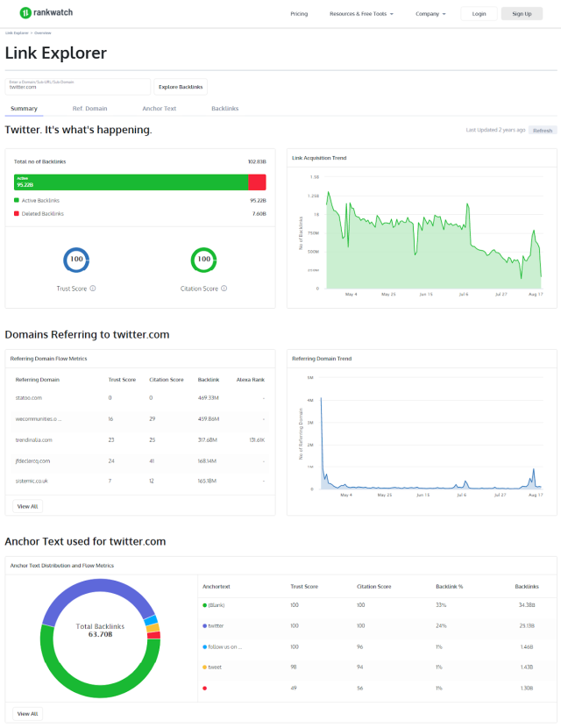Screen dimensions: 561x728
Task: Click 131.61K Alexa rank value
Action: pos(257,439)
